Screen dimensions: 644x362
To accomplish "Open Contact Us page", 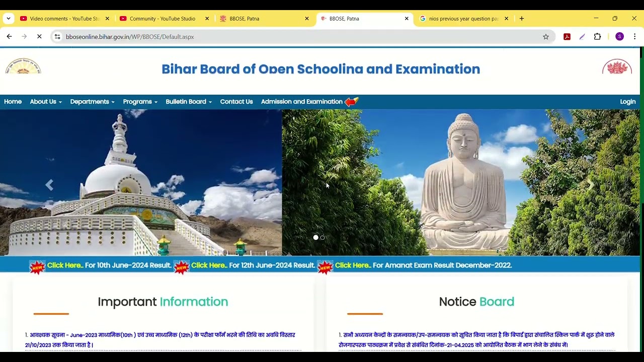I will (x=236, y=102).
